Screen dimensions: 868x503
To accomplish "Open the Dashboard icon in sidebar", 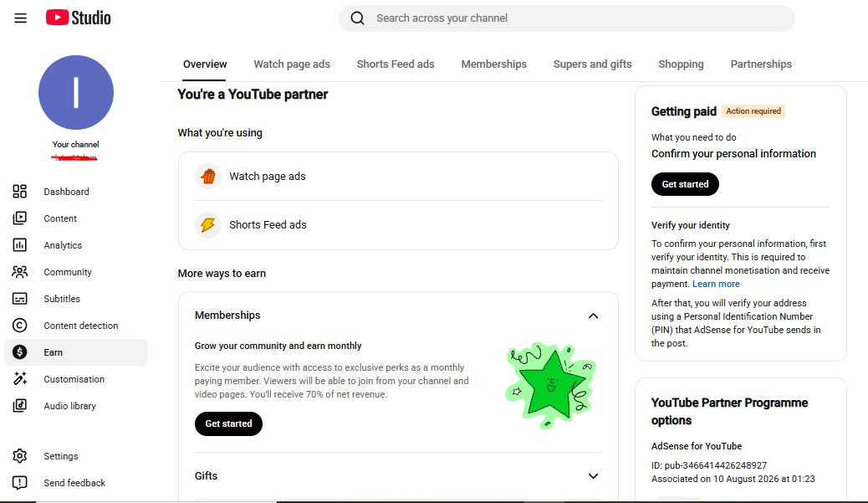I will click(x=19, y=192).
